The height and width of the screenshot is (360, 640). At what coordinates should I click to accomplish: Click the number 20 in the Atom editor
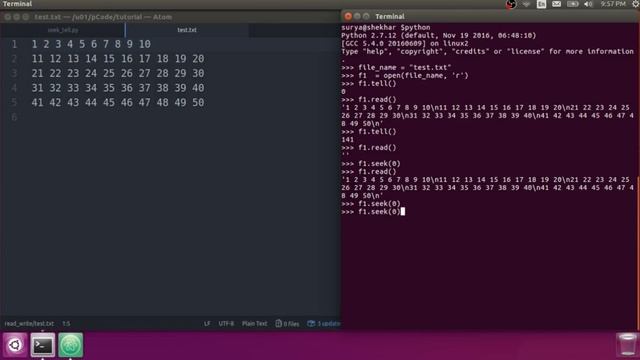click(x=198, y=59)
